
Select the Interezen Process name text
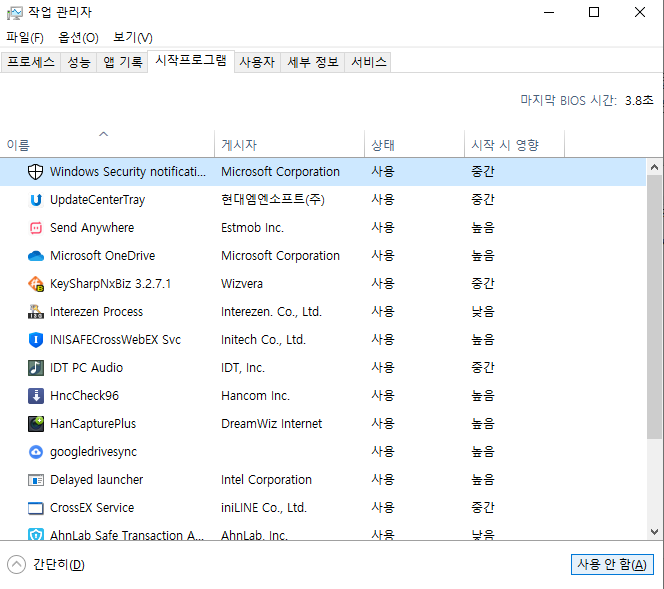click(x=97, y=312)
